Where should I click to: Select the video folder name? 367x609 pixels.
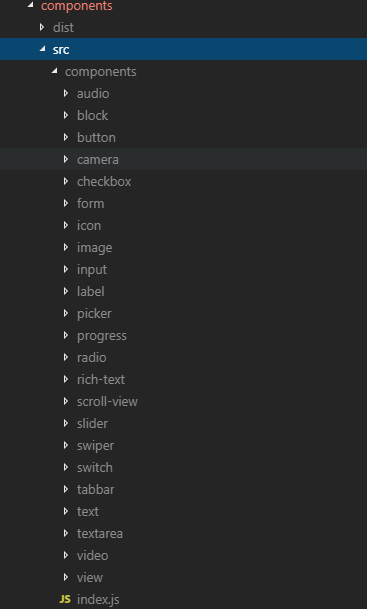click(x=92, y=556)
